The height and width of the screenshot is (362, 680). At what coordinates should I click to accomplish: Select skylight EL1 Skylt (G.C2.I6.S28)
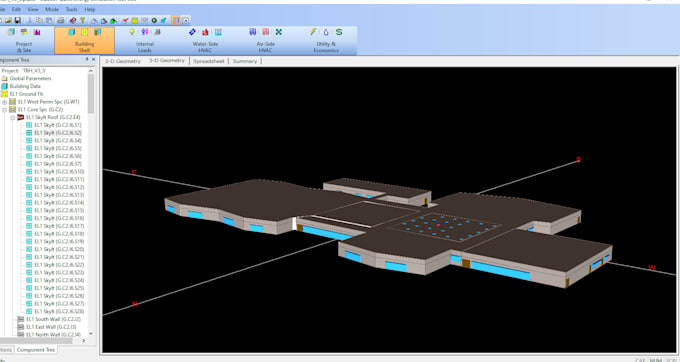point(59,311)
